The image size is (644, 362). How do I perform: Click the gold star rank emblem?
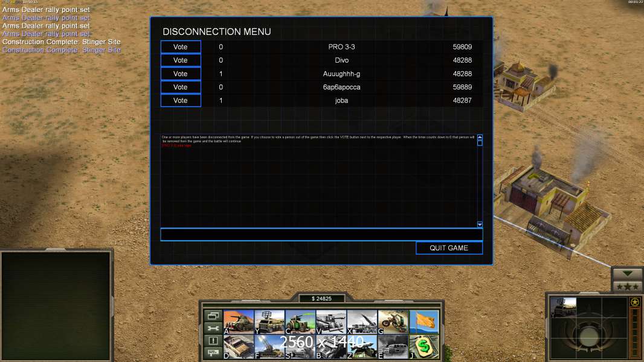pos(635,302)
